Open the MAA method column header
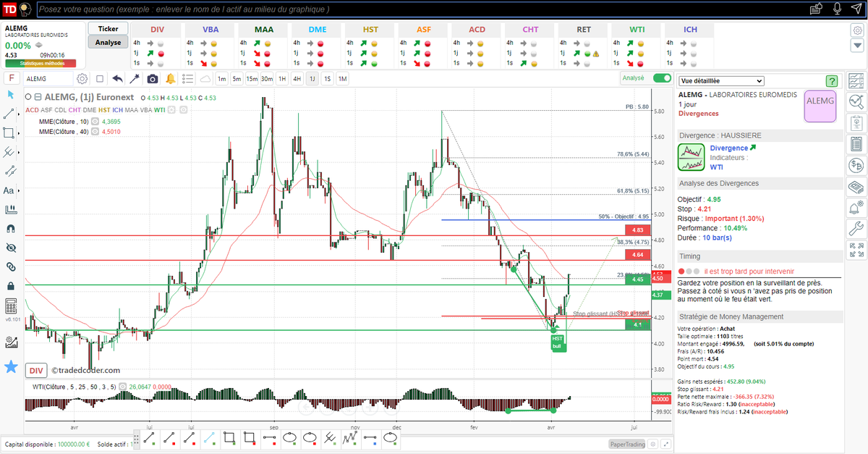 [x=264, y=29]
